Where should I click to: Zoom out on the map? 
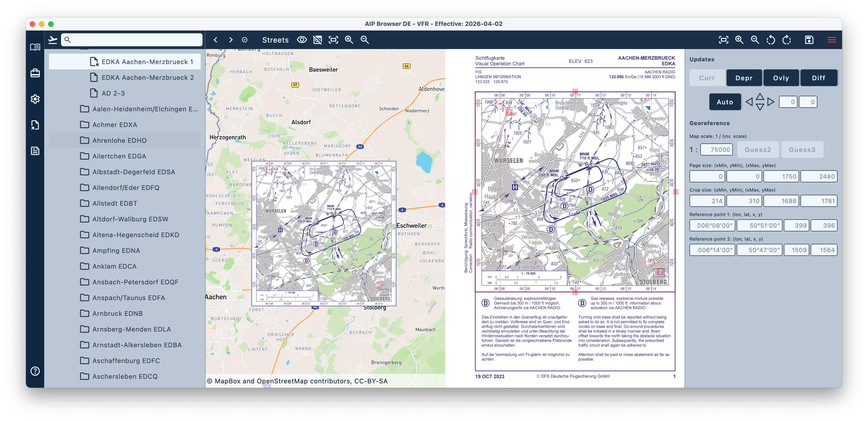(x=365, y=40)
